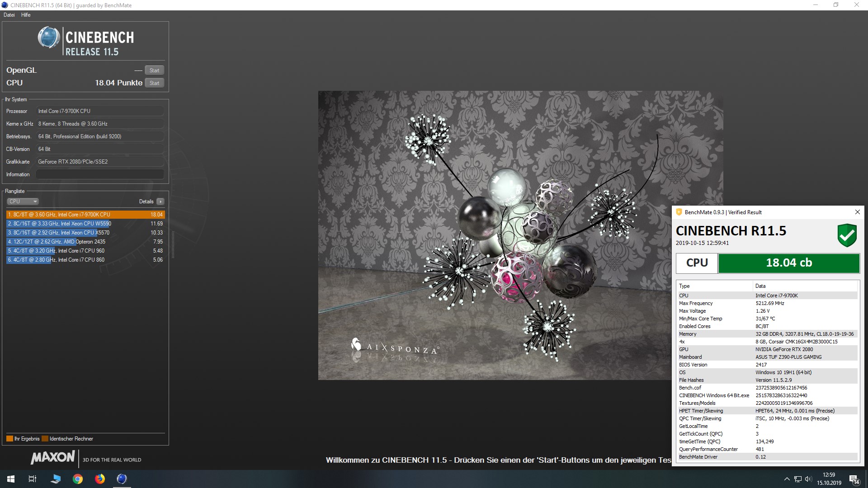Click the Data column header
The image size is (868, 488).
click(x=805, y=286)
